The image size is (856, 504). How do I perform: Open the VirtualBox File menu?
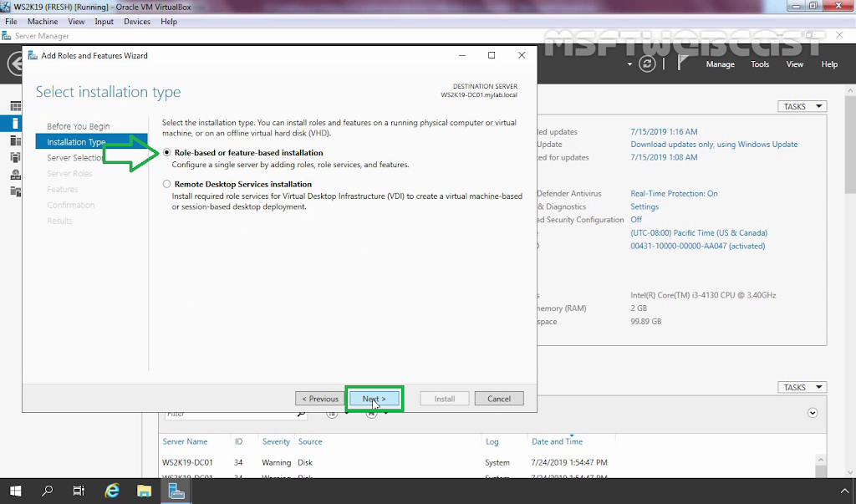click(x=11, y=22)
